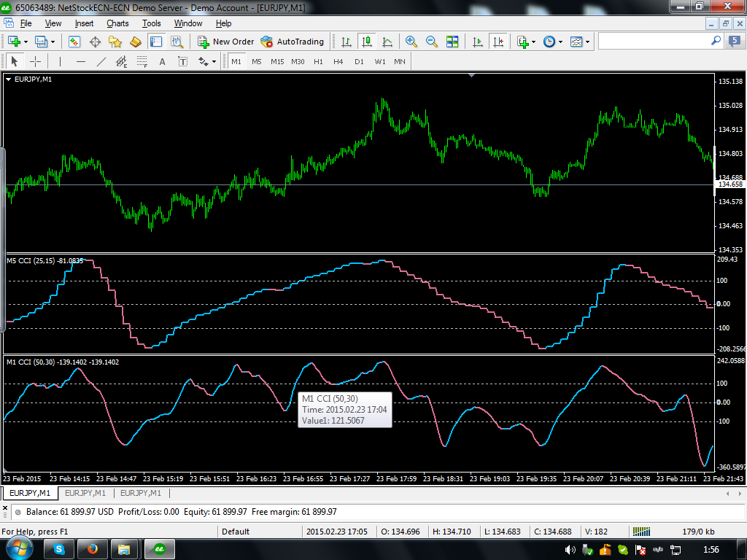Open the Market Watch panel icon
This screenshot has height=560, width=747.
click(74, 42)
